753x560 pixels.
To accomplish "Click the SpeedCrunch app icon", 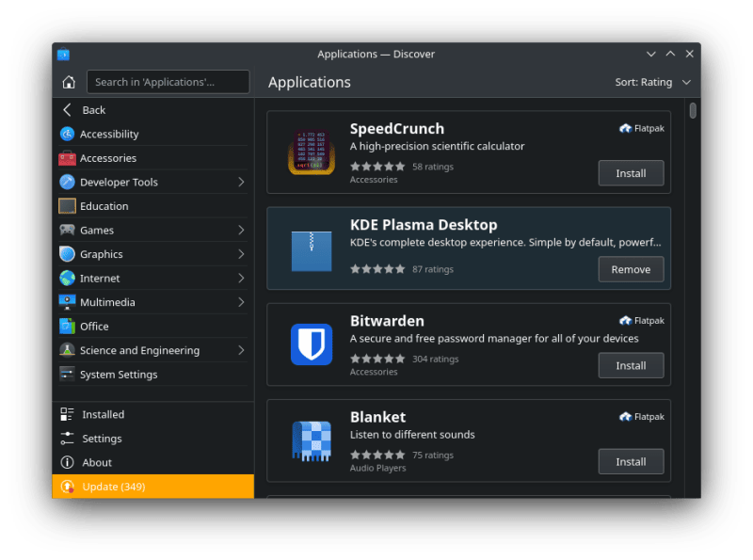I will (x=311, y=152).
